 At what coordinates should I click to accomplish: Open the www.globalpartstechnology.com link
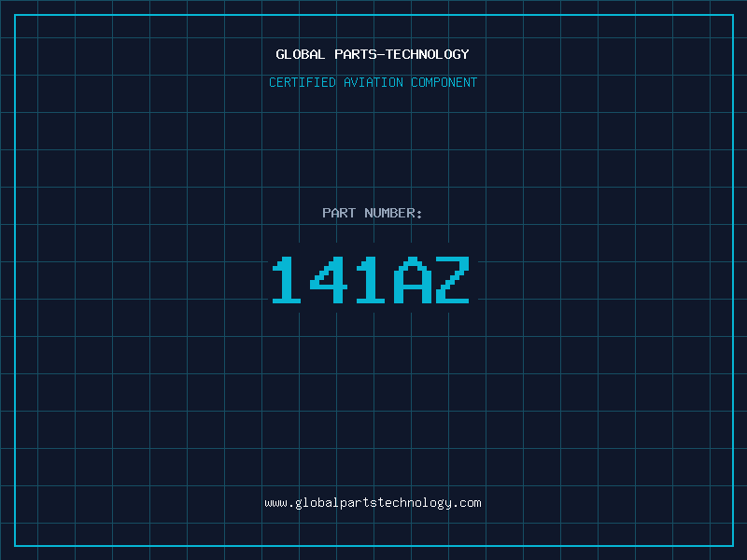[373, 503]
